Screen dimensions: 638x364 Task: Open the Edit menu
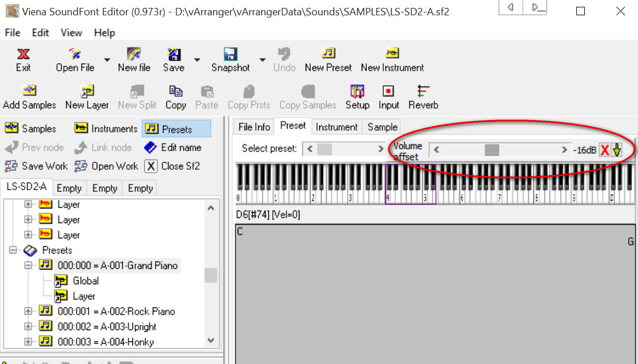tap(40, 32)
